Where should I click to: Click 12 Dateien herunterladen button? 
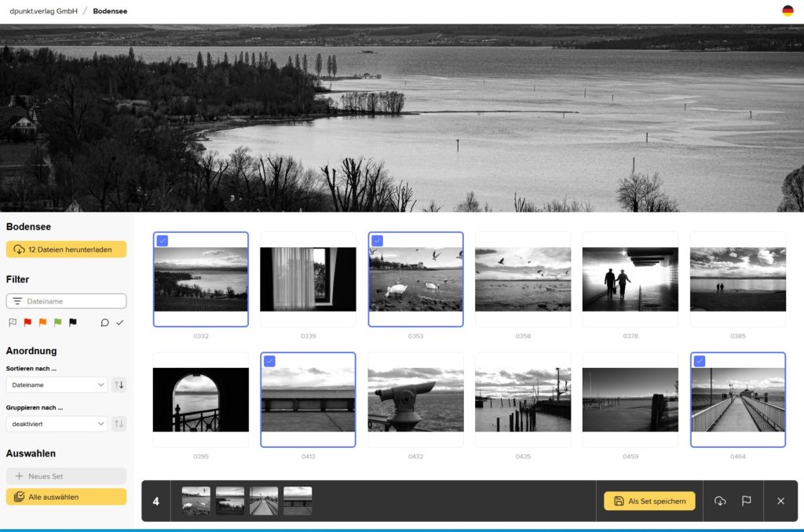tap(66, 250)
